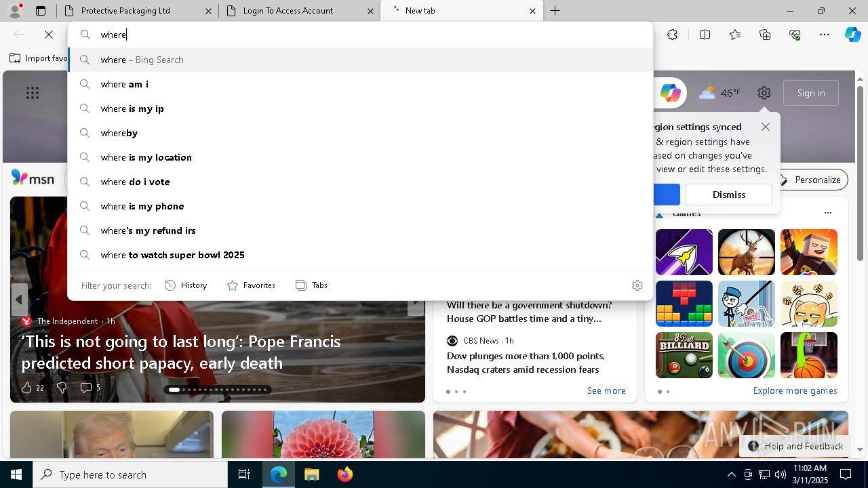Open address bar suggestion settings gear

pyautogui.click(x=637, y=285)
